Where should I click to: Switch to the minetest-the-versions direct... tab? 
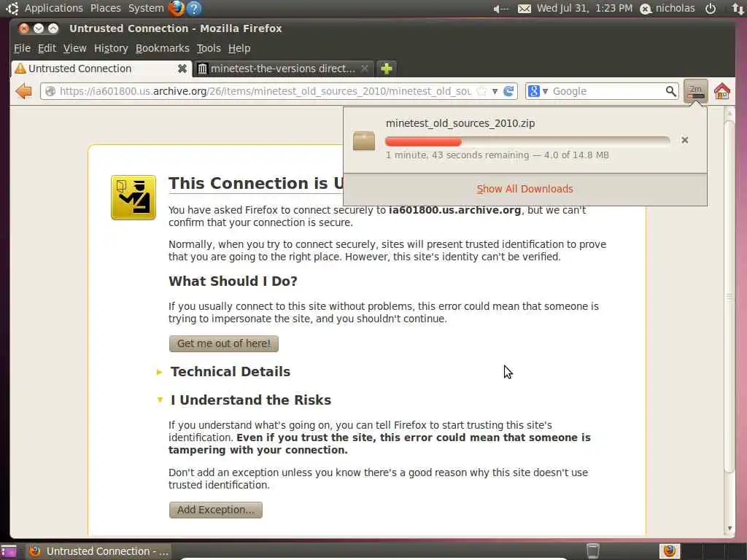tap(284, 69)
